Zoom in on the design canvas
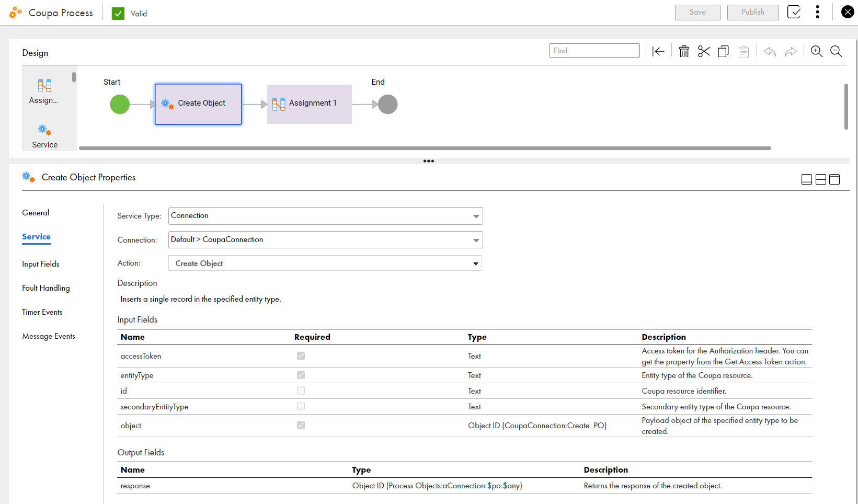 point(817,51)
